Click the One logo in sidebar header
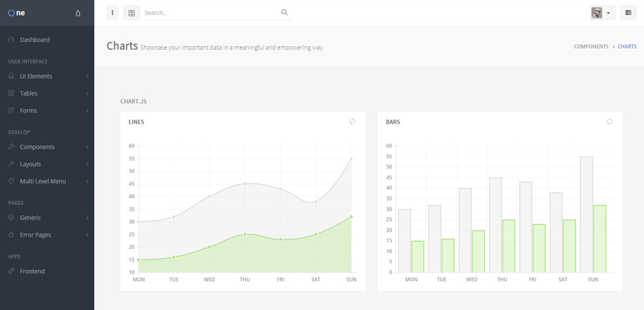Screen dimensions: 644x310 pyautogui.click(x=16, y=13)
